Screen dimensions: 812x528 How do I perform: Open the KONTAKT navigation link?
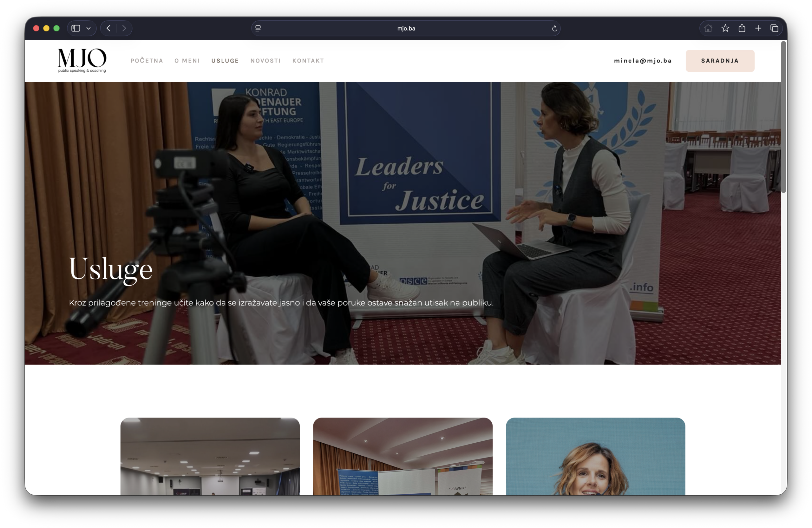(308, 61)
